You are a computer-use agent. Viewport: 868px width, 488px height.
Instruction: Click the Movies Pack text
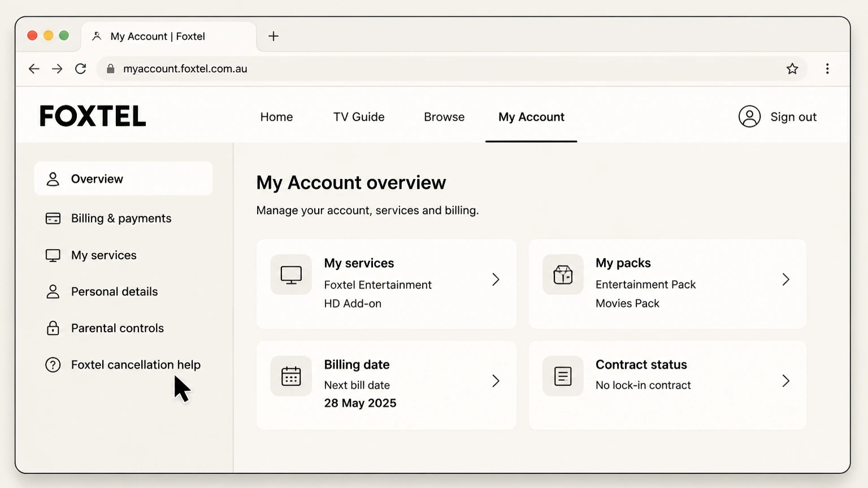pyautogui.click(x=627, y=304)
